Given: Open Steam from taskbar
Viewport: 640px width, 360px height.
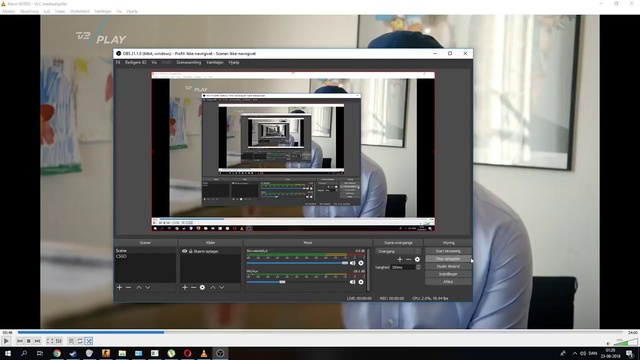Looking at the screenshot, I should click(73, 353).
